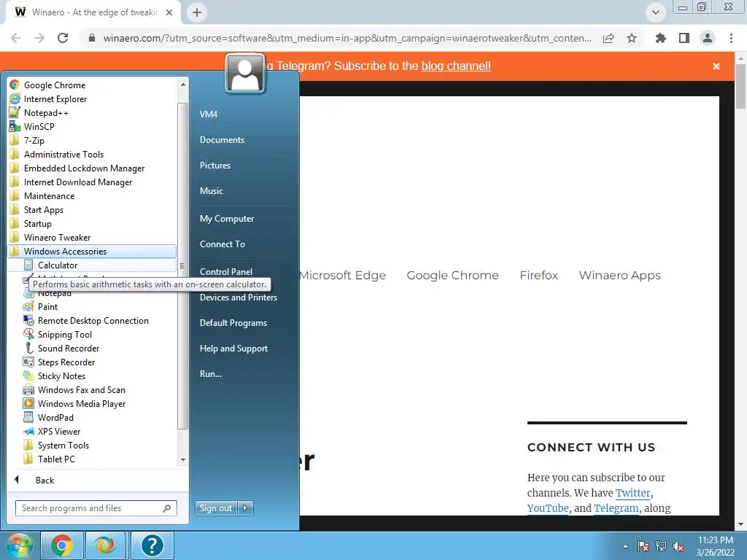Bookmark this page with the star icon

point(632,38)
